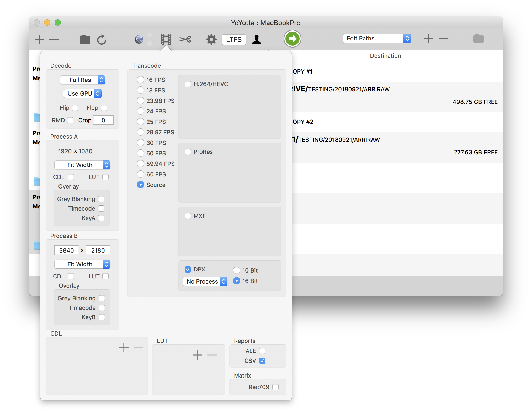Select 60 FPS frame rate
Image resolution: width=532 pixels, height=418 pixels.
pos(141,174)
